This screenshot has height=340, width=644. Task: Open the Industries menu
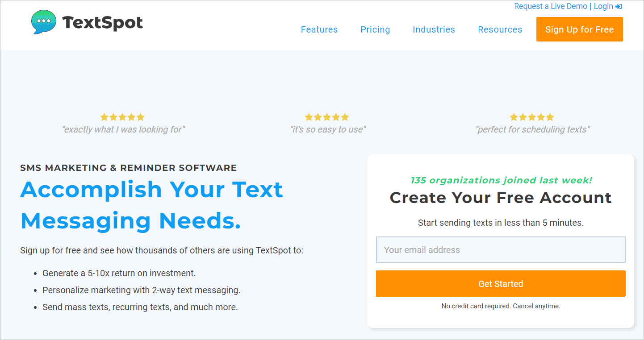point(433,29)
